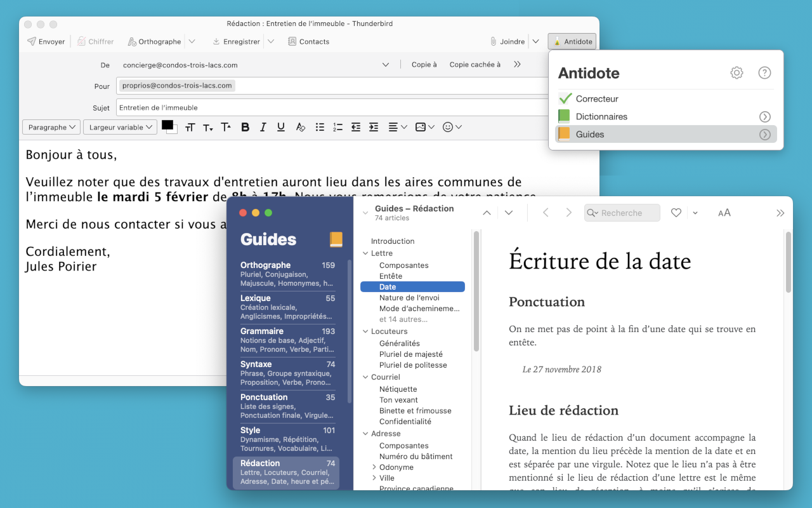Image resolution: width=812 pixels, height=508 pixels.
Task: Click the Guides toolbar overflow chevrons
Action: 780,213
